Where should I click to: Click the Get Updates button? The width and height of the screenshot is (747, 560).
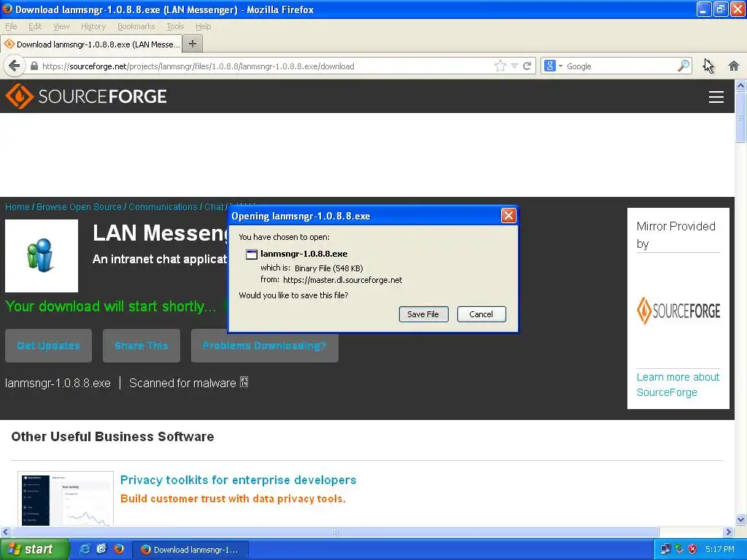48,346
